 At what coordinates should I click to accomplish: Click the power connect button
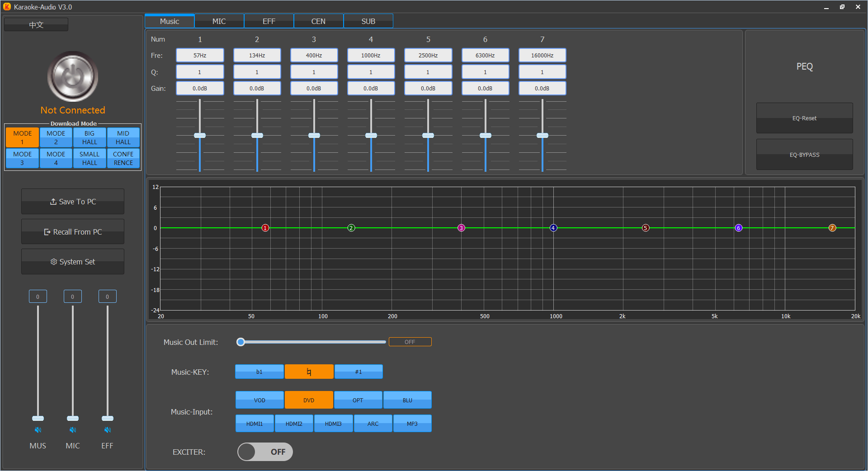tap(73, 77)
